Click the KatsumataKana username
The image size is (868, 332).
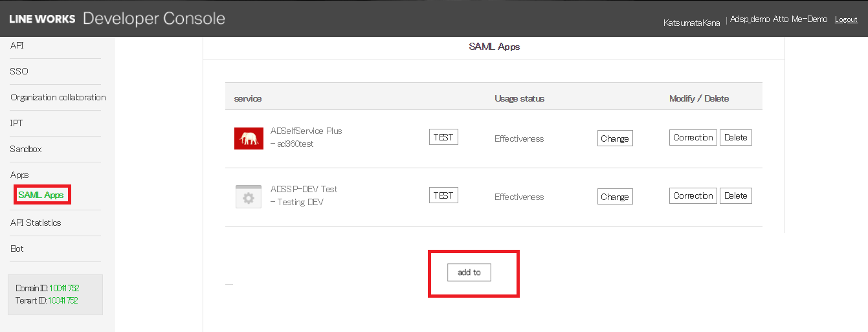coord(692,23)
